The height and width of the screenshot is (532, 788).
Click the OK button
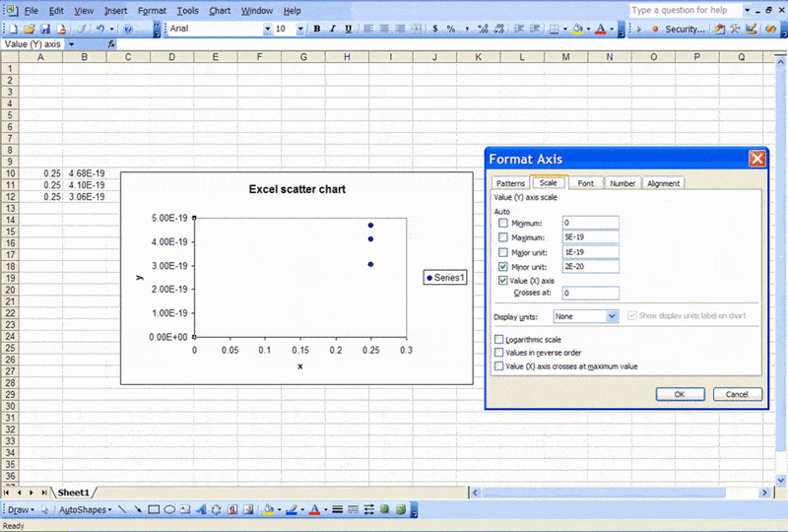coord(679,394)
